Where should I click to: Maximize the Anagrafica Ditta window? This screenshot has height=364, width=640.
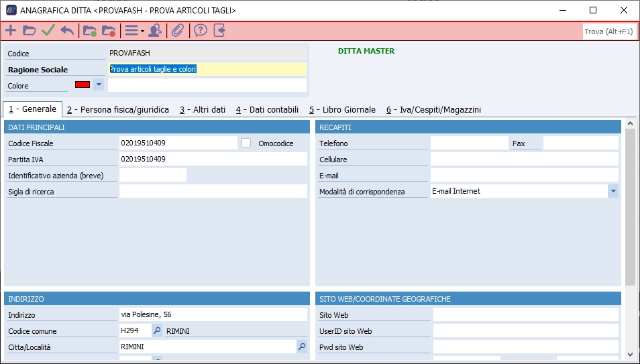point(593,10)
